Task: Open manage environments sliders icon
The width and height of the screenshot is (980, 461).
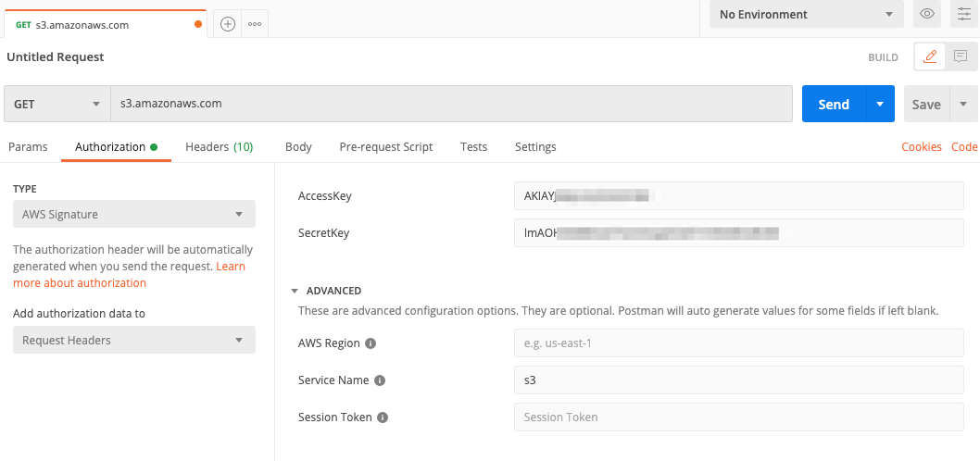Action: pos(964,14)
